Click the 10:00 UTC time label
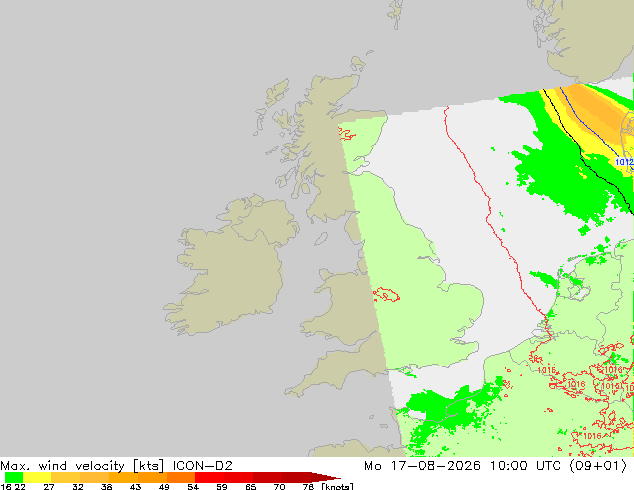 click(525, 466)
